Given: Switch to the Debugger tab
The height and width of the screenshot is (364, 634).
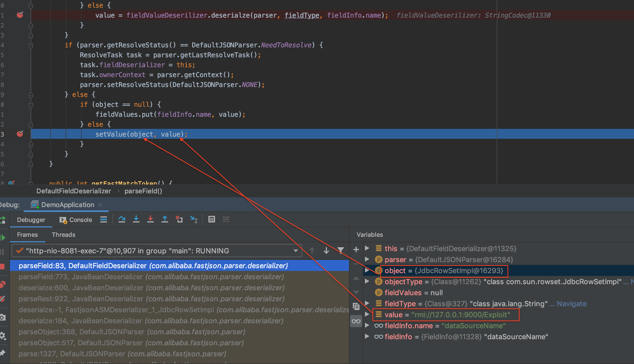Looking at the screenshot, I should [x=31, y=220].
